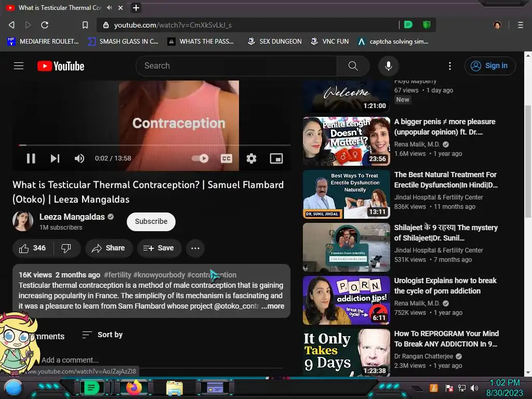Click the address bar URL
The image size is (532, 399).
point(172,25)
